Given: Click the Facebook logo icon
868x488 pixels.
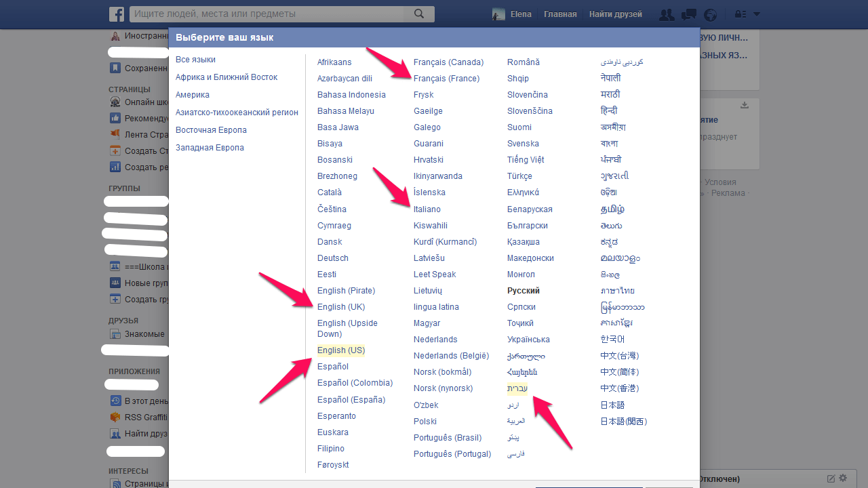Looking at the screenshot, I should (x=117, y=14).
